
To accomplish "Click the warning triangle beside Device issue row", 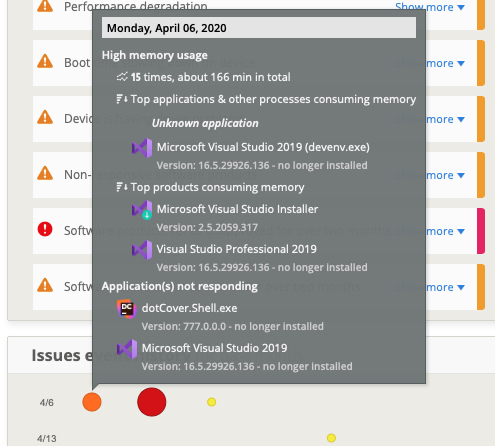I will (x=45, y=117).
